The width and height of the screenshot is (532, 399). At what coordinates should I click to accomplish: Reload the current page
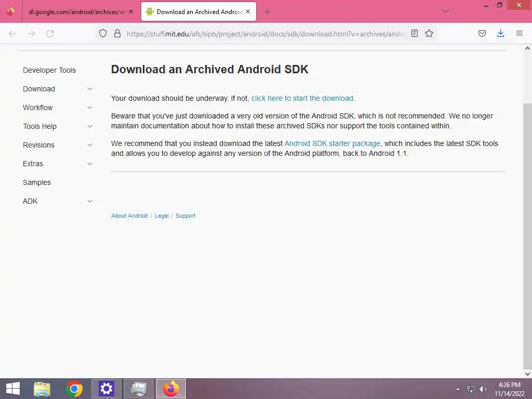click(50, 34)
